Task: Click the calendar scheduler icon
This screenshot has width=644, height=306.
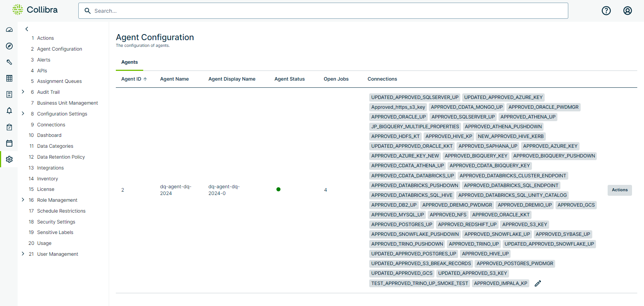Action: [9, 143]
